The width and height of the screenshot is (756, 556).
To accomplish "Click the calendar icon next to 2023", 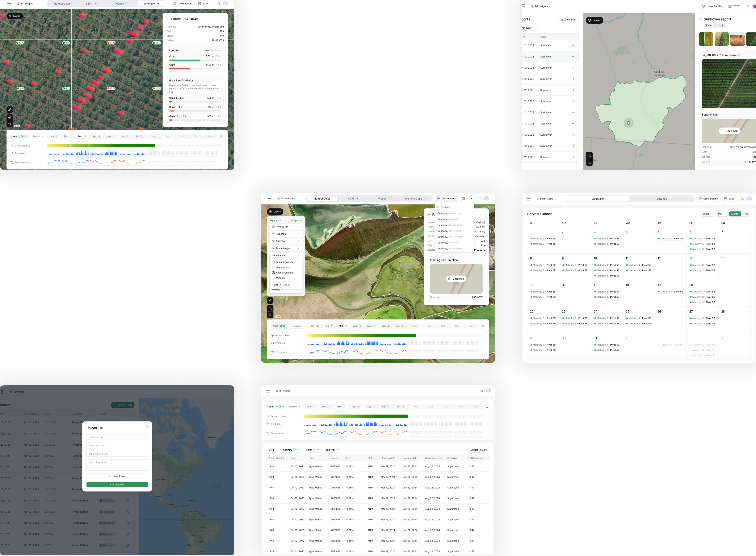I will tap(199, 4).
